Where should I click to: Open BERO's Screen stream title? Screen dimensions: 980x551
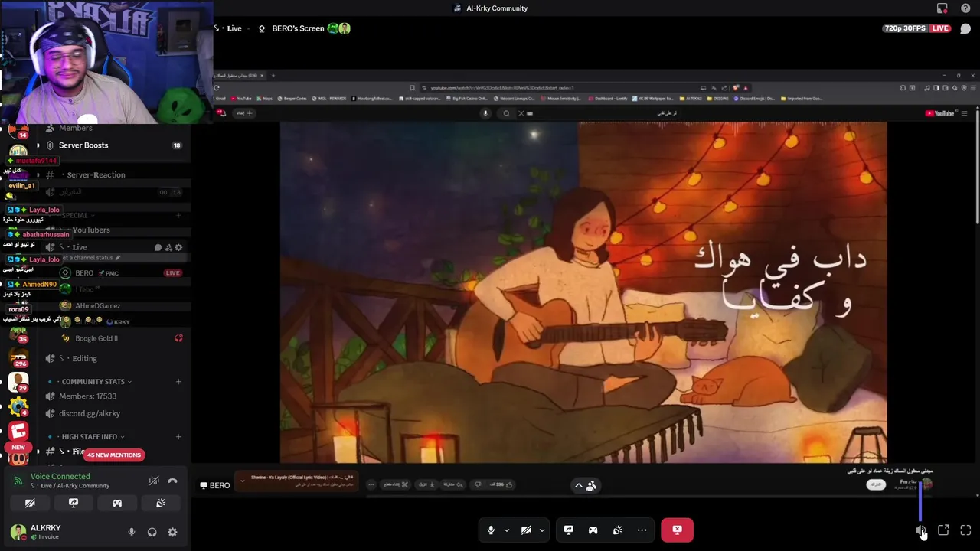tap(298, 28)
